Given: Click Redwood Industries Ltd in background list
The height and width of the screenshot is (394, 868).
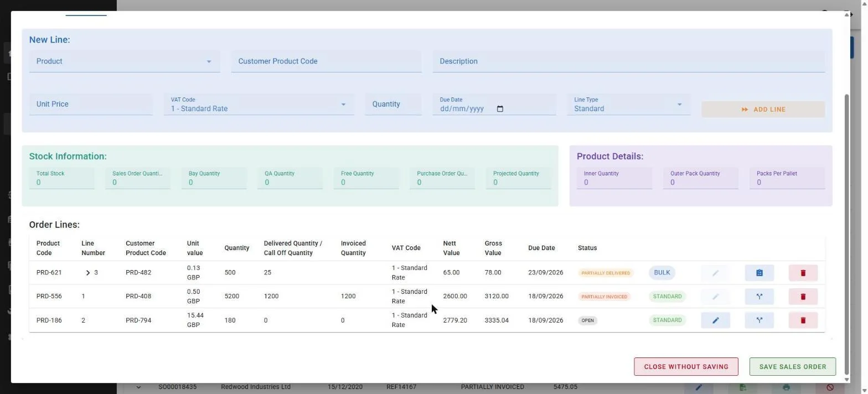Looking at the screenshot, I should pyautogui.click(x=256, y=387).
